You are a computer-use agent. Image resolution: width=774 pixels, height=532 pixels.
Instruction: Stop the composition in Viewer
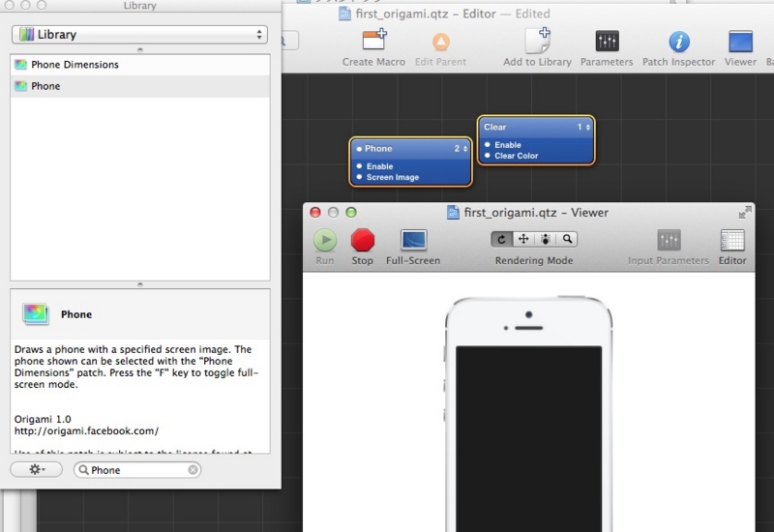(362, 240)
